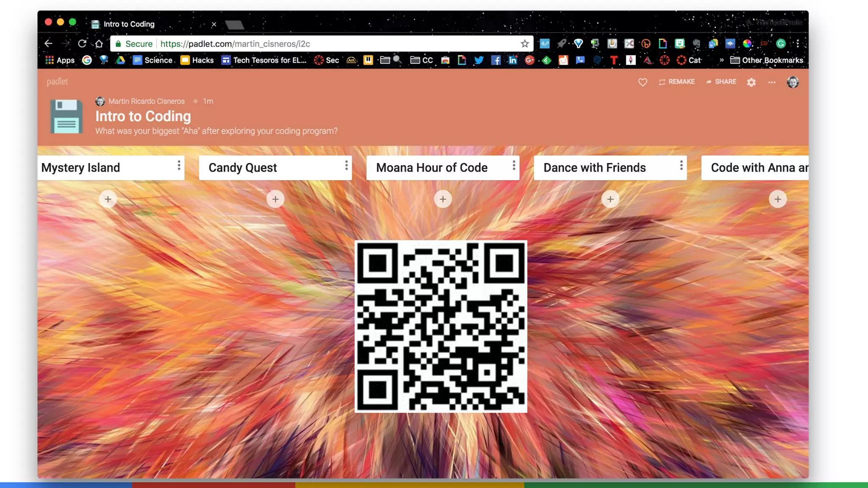Select the Intro to Coding browser tab
The width and height of the screenshot is (868, 488).
point(129,24)
